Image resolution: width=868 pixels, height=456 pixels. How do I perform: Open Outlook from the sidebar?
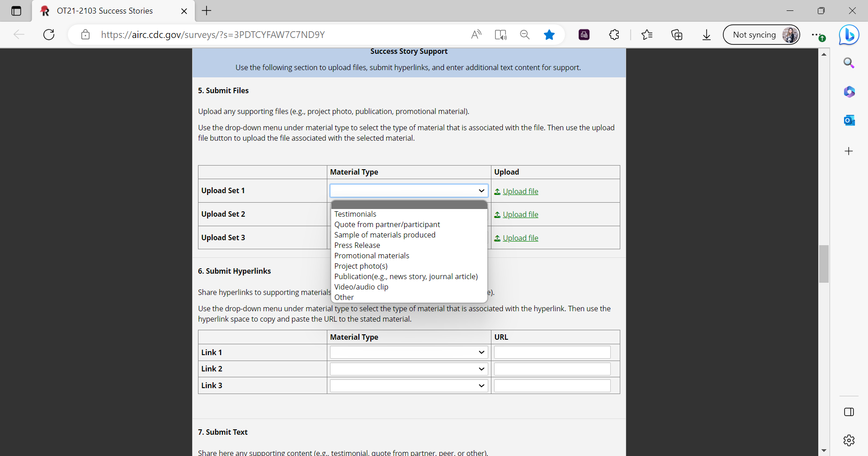pyautogui.click(x=849, y=120)
